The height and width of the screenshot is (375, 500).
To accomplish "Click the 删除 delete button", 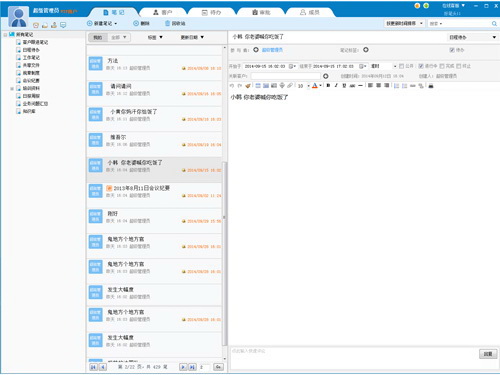I will pyautogui.click(x=141, y=23).
